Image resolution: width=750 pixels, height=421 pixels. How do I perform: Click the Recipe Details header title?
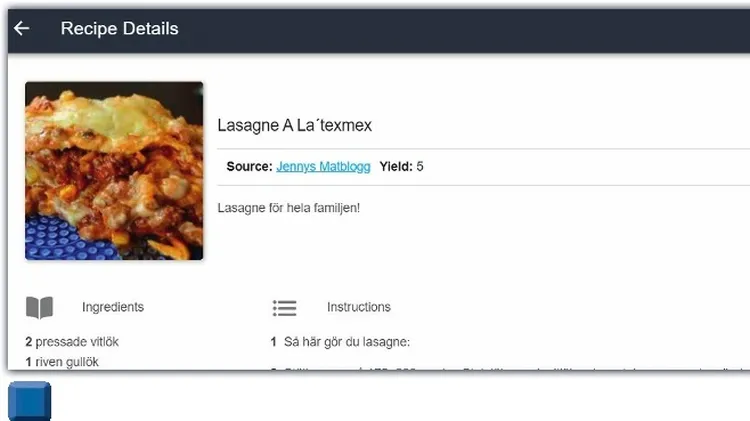pyautogui.click(x=120, y=29)
